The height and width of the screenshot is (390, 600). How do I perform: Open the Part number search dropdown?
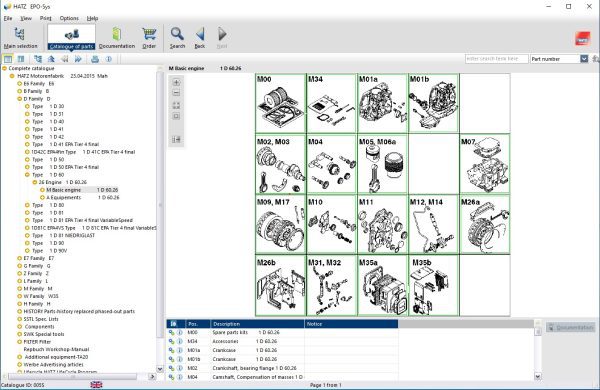[x=584, y=59]
